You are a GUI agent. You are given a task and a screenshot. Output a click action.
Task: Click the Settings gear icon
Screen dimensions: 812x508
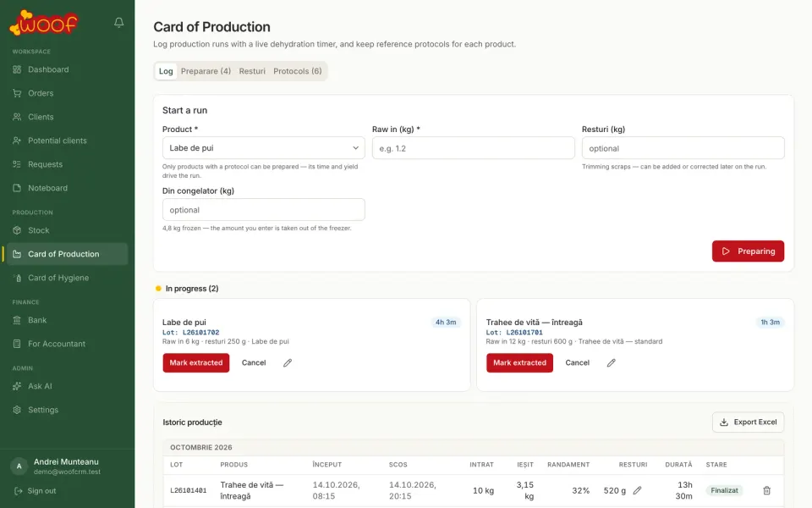coord(17,410)
